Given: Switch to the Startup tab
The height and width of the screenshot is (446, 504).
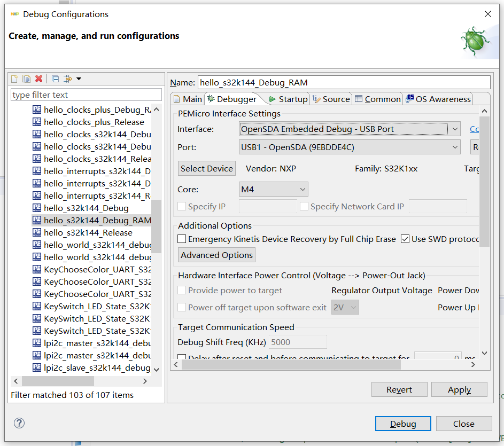Looking at the screenshot, I should 288,99.
